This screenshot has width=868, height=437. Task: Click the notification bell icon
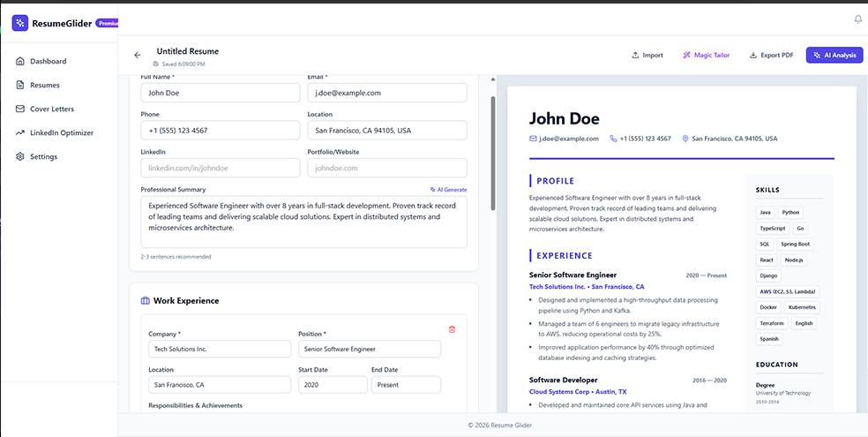[x=857, y=19]
